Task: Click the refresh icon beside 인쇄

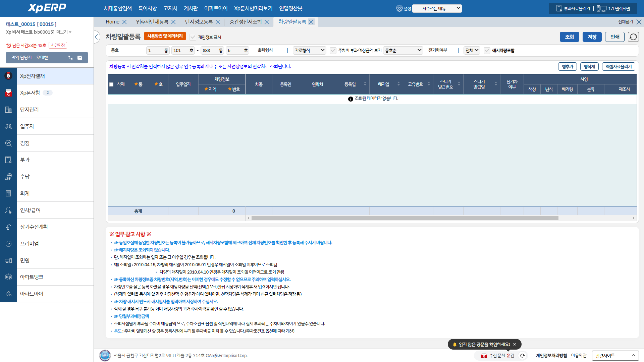Action: pos(633,37)
